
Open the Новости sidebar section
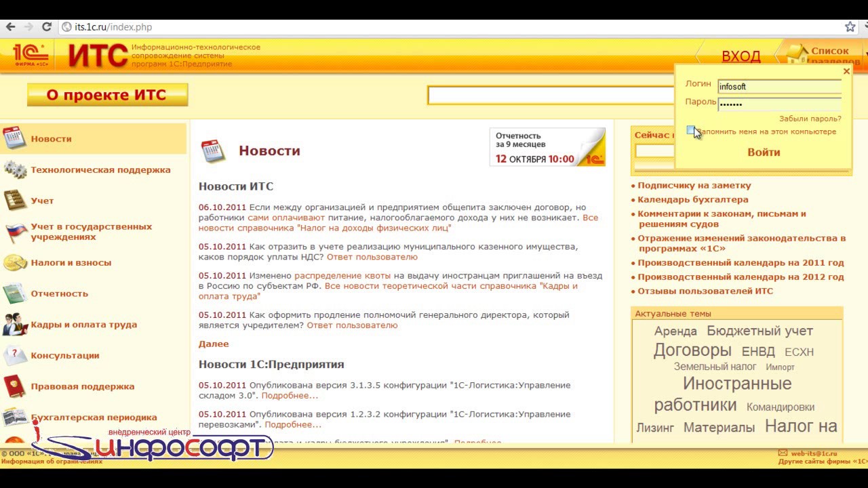(52, 139)
